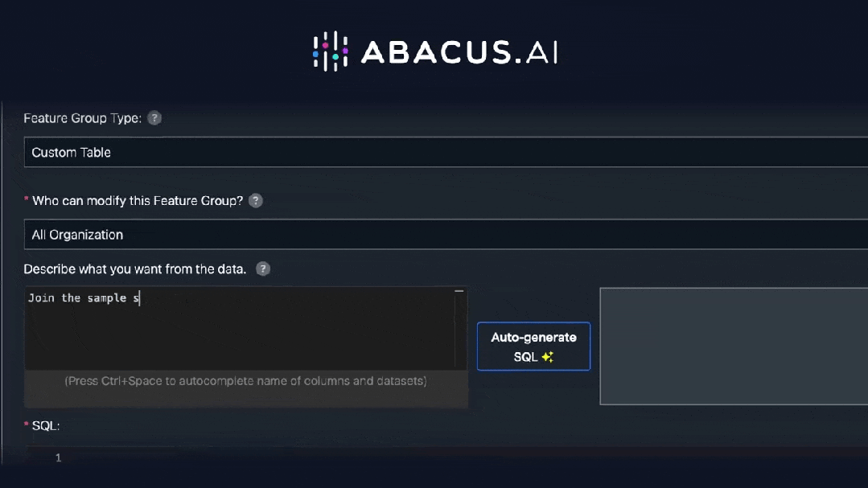The image size is (868, 488).
Task: Select line number 1 in SQL gutter
Action: (58, 457)
